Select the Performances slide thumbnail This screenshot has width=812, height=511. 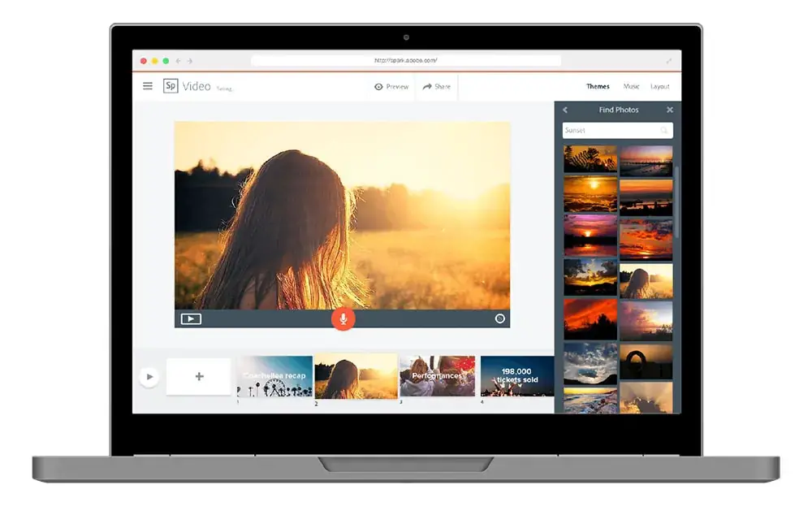(x=438, y=376)
